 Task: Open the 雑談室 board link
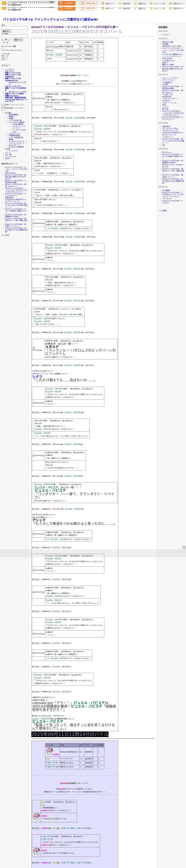pyautogui.click(x=11, y=117)
